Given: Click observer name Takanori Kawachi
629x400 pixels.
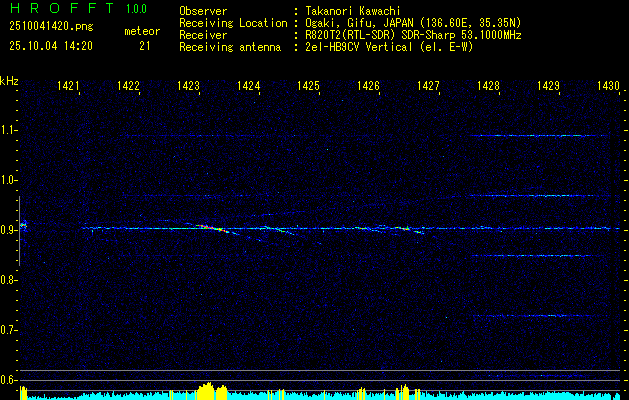Looking at the screenshot, I should [353, 11].
